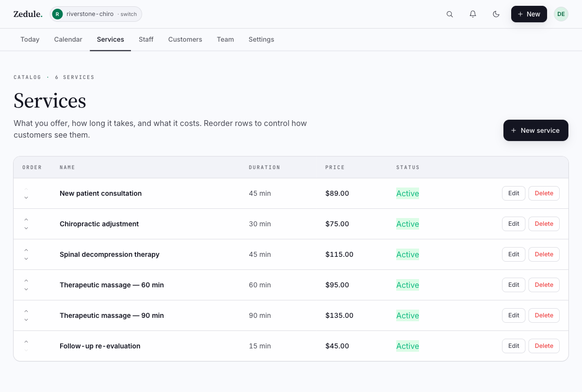582x392 pixels.
Task: Click the Name column header
Action: click(x=67, y=167)
